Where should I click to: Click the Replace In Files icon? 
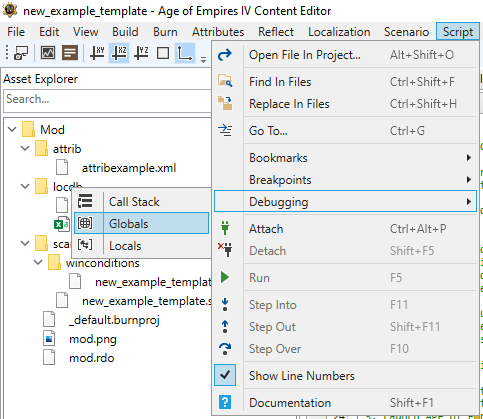coord(225,103)
